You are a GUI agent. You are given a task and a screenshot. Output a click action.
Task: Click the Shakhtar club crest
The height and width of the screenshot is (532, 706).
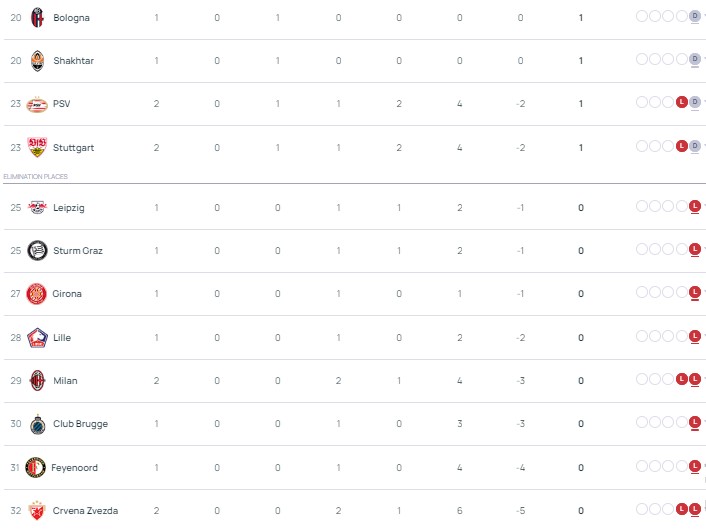[x=37, y=60]
